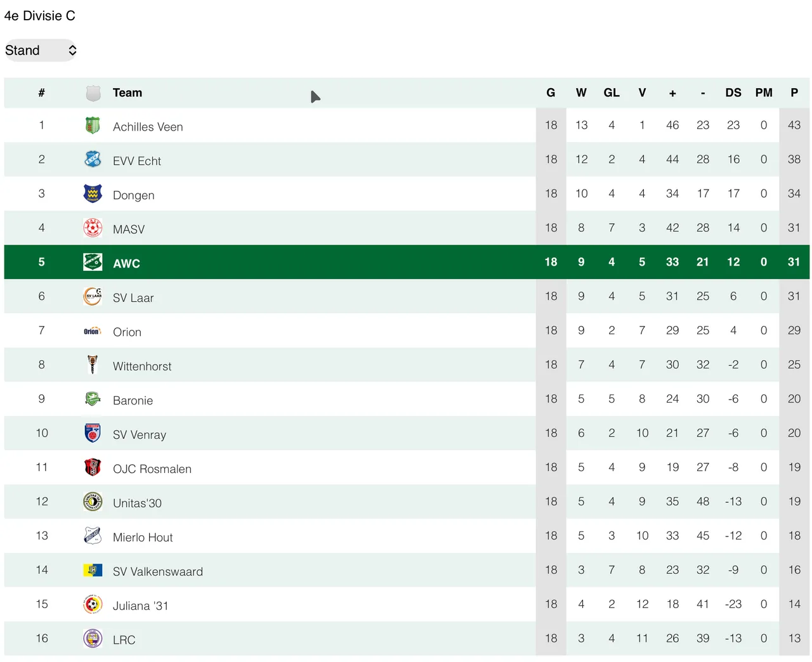Click the Achilles Veen club logo

coord(93,126)
